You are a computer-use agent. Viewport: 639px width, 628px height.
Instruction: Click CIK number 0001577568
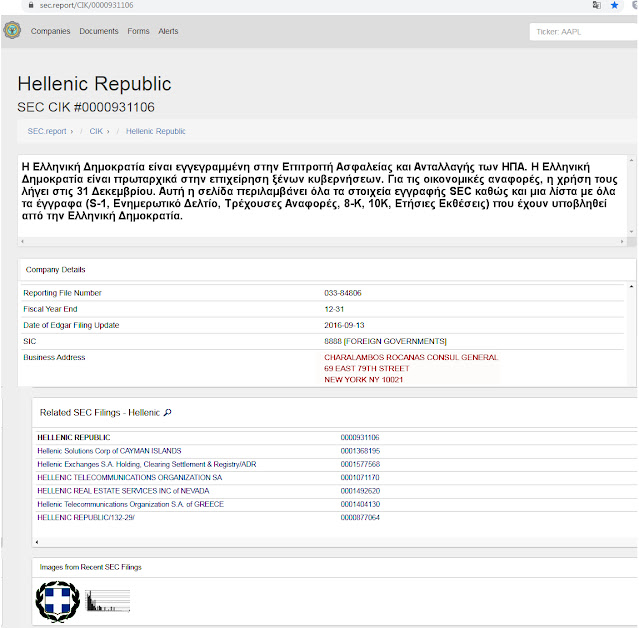[360, 464]
